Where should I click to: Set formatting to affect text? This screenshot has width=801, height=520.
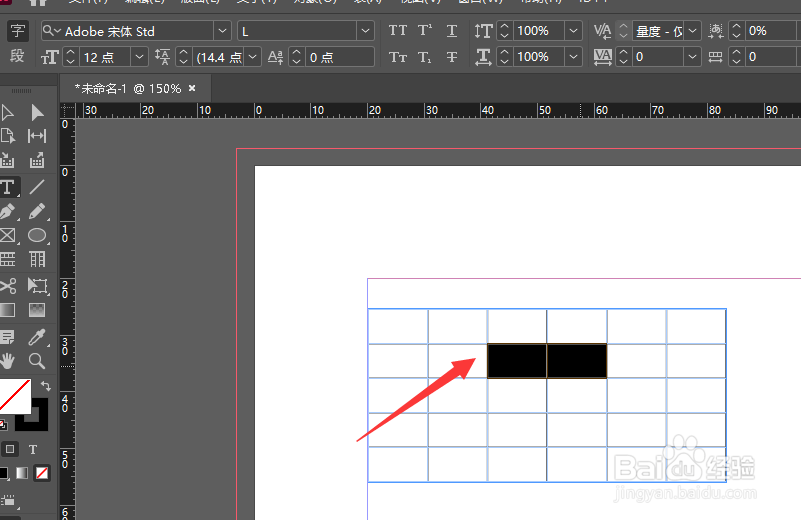33,450
